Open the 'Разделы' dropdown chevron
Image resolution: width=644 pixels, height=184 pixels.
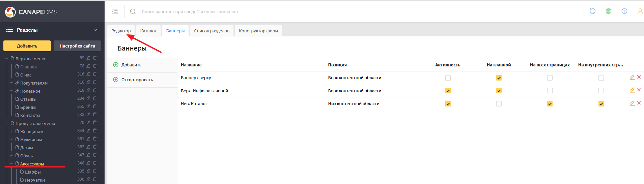coord(96,30)
